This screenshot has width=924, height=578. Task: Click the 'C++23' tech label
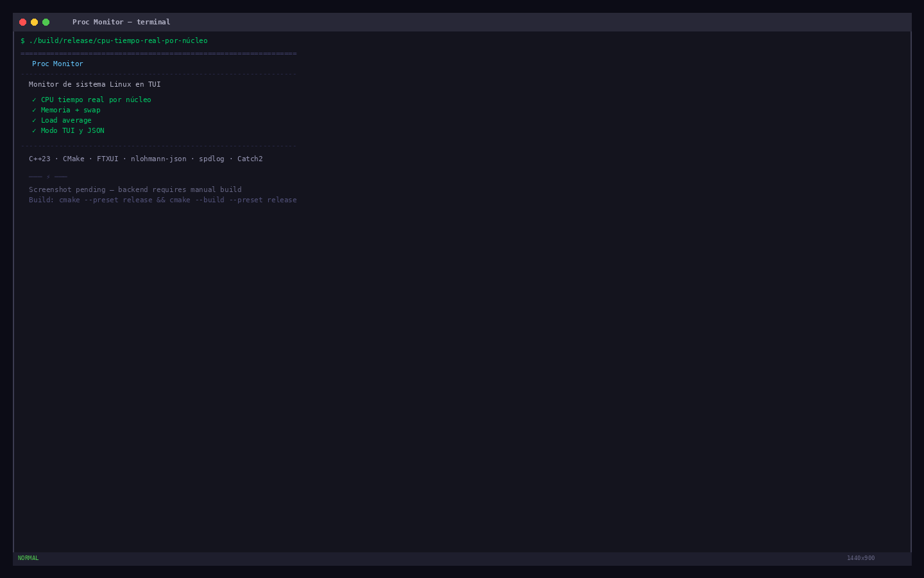(40, 159)
